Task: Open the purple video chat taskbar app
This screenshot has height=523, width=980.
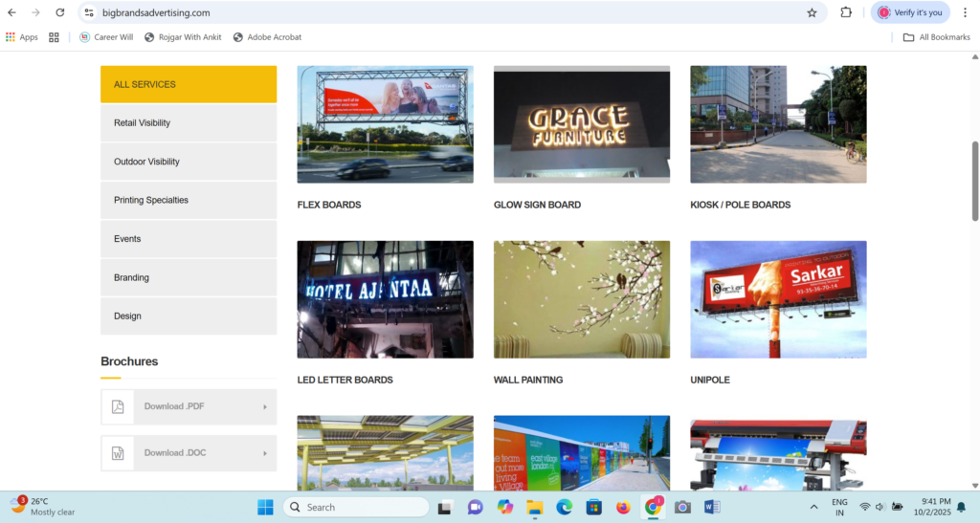Action: pyautogui.click(x=475, y=508)
